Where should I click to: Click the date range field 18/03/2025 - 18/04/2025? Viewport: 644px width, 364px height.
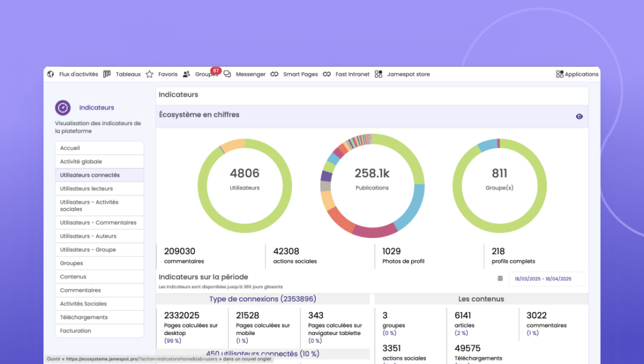pos(547,279)
